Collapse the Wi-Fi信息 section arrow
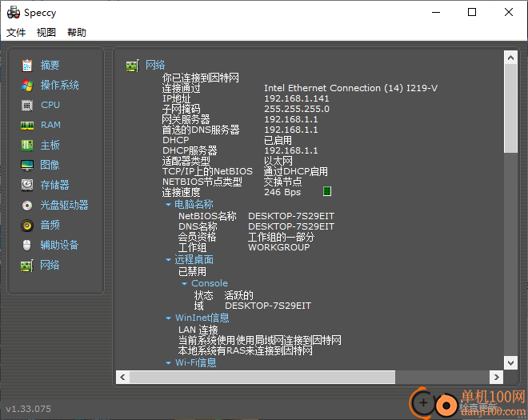 168,362
